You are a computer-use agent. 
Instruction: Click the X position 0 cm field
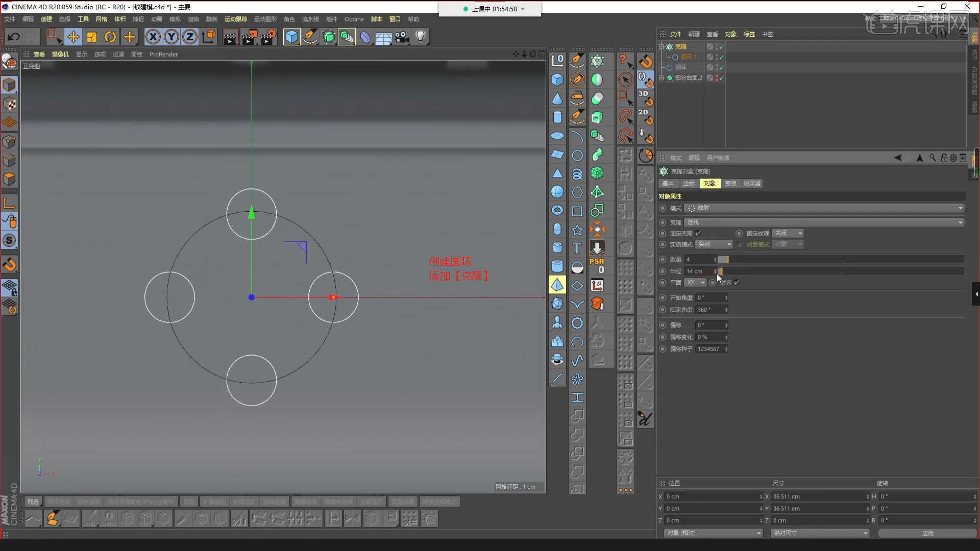[713, 496]
